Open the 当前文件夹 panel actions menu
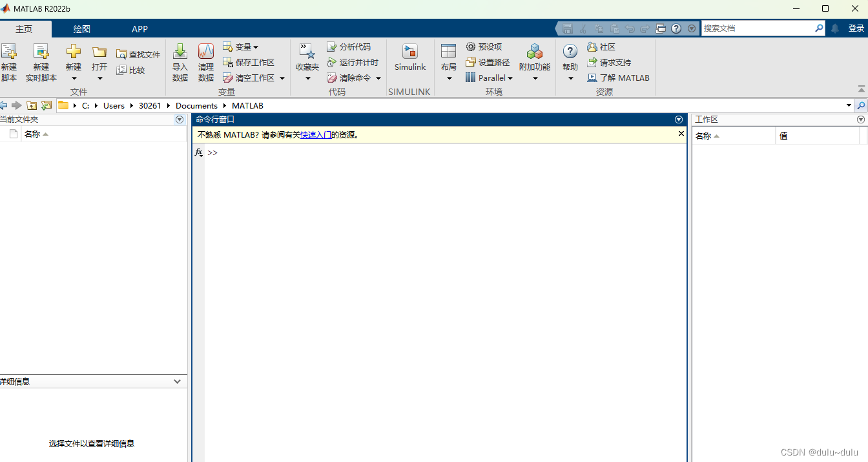Screen dimensions: 868x462 coord(180,120)
